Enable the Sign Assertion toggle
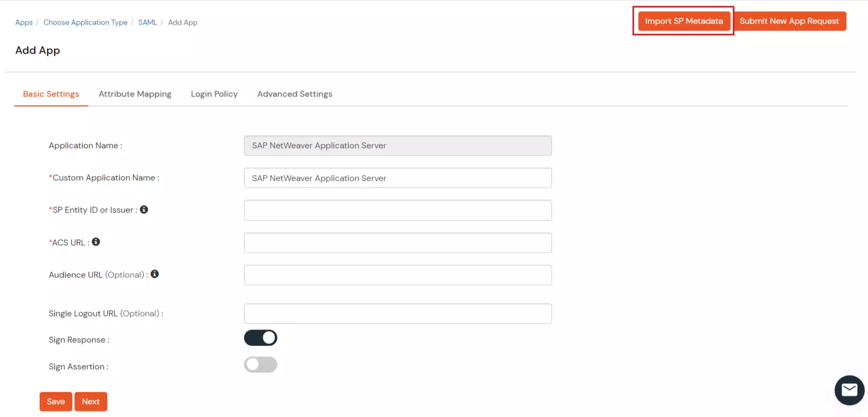This screenshot has width=868, height=417. click(x=261, y=365)
